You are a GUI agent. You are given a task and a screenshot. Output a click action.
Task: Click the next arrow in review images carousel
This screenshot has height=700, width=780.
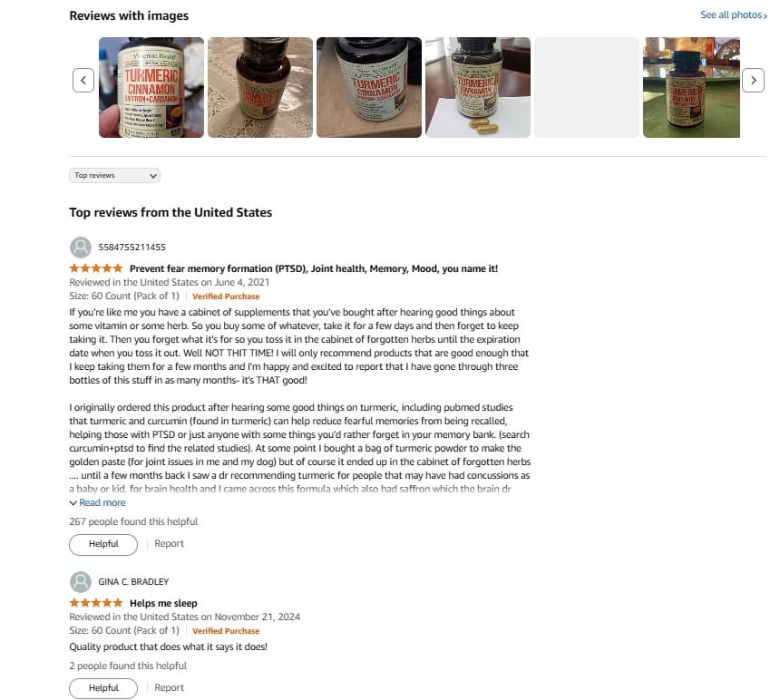coord(753,80)
